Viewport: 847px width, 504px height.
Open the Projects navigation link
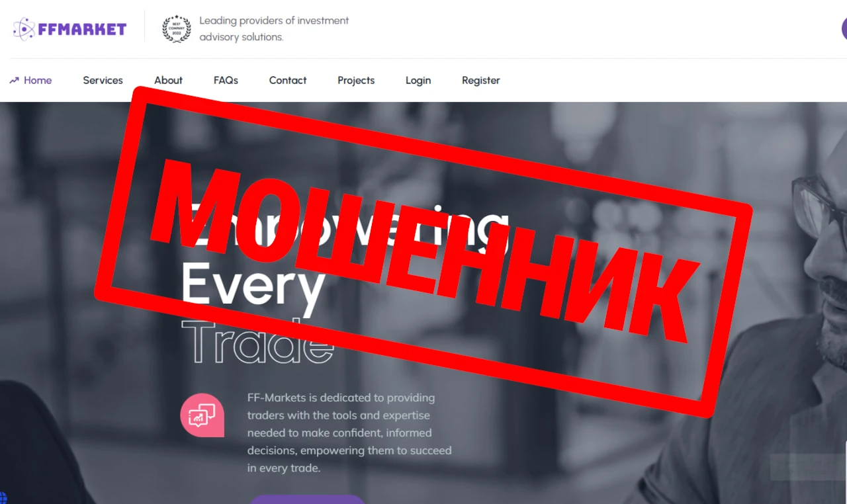[356, 80]
